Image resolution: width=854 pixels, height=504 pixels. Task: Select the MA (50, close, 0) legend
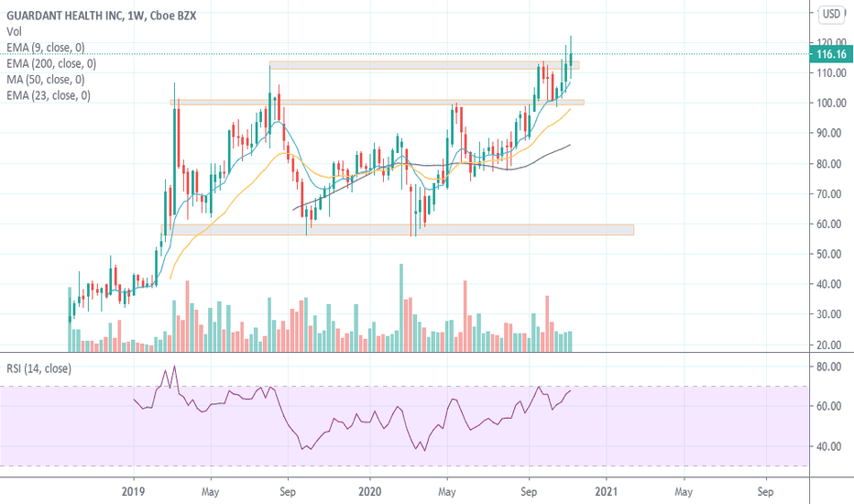click(46, 80)
